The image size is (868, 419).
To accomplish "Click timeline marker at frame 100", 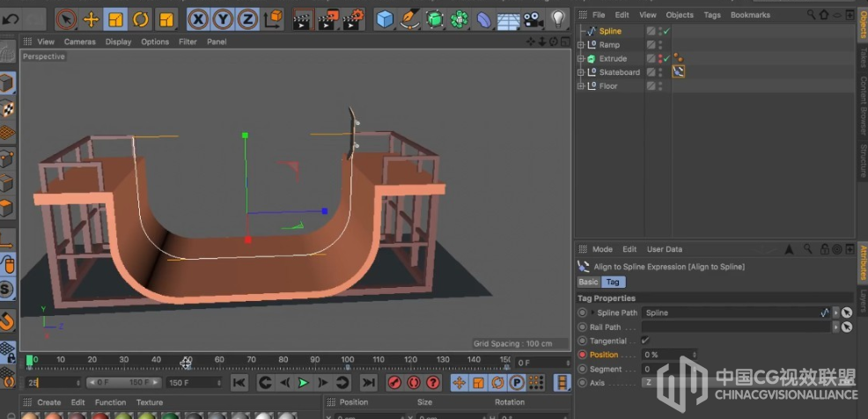I will [x=348, y=367].
